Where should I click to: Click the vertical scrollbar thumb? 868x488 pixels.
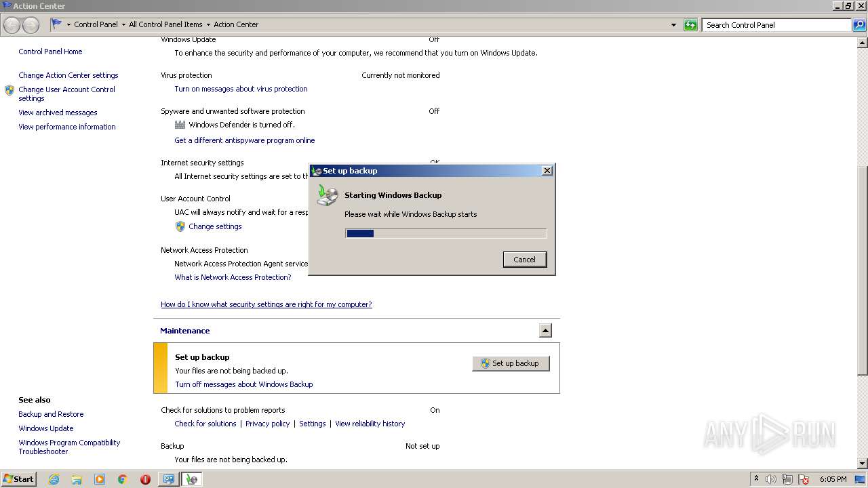[x=863, y=271]
